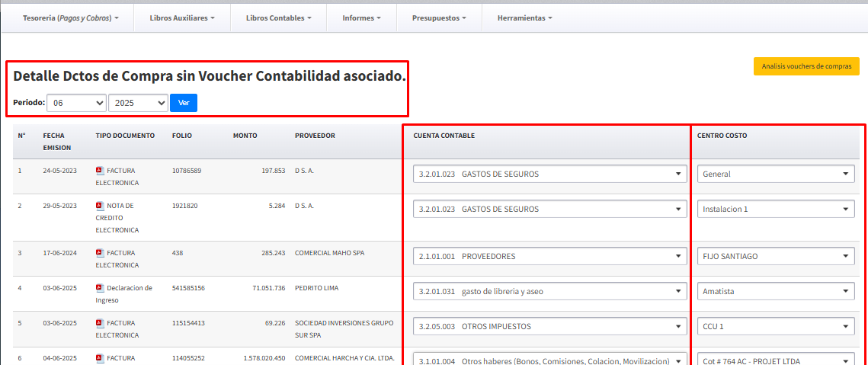Open PDF icon for Comercial Harcha invoice

pos(100,358)
